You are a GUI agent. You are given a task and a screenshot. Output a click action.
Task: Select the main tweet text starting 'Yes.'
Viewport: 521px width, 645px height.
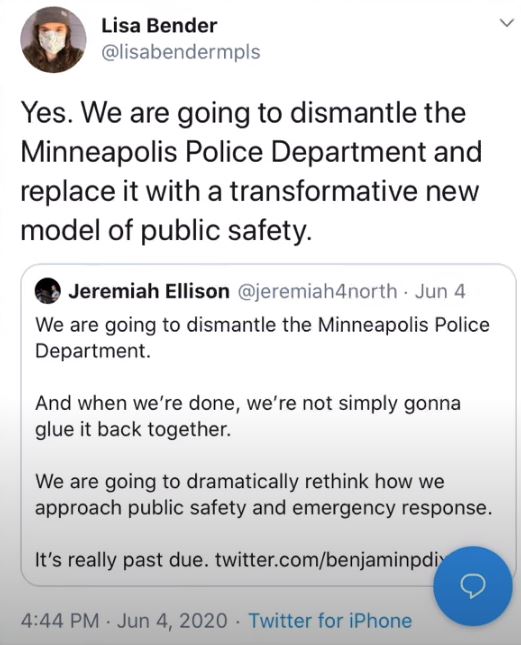pos(251,171)
